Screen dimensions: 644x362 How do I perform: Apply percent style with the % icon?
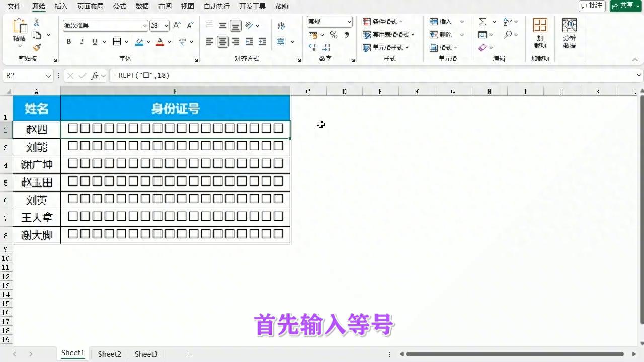pyautogui.click(x=334, y=35)
